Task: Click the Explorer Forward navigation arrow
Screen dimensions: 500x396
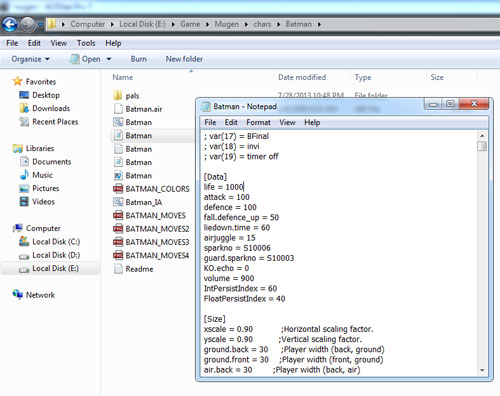Action: coord(28,24)
